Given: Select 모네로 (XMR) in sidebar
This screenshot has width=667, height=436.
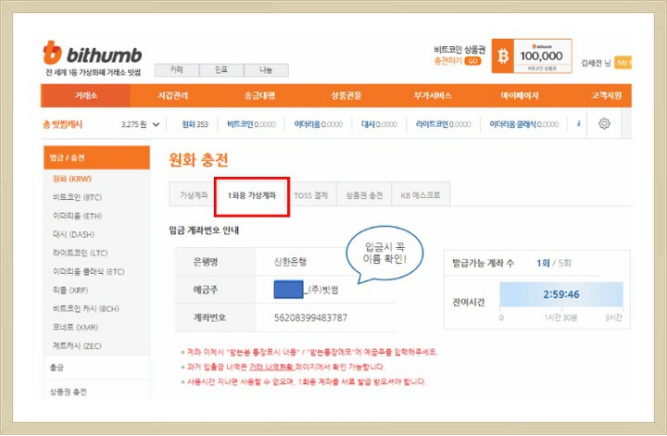Looking at the screenshot, I should [75, 327].
